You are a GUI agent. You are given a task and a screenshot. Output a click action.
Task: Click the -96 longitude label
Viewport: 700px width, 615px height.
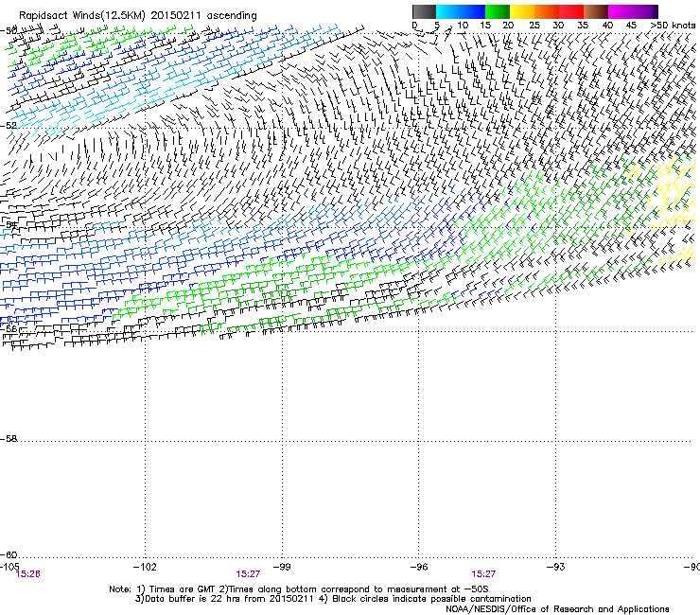point(419,567)
